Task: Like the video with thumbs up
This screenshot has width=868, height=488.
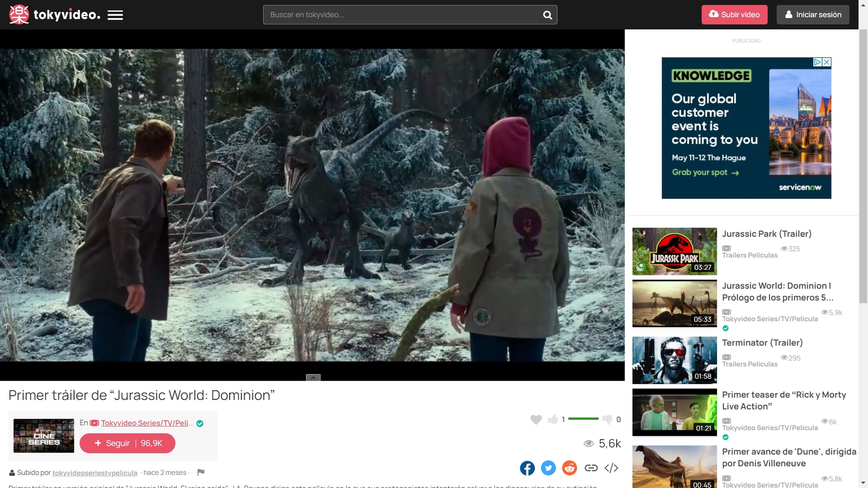Action: [553, 419]
